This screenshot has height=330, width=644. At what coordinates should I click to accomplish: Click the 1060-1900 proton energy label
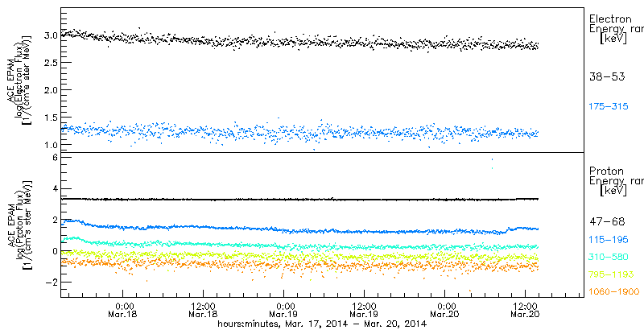[x=613, y=292]
